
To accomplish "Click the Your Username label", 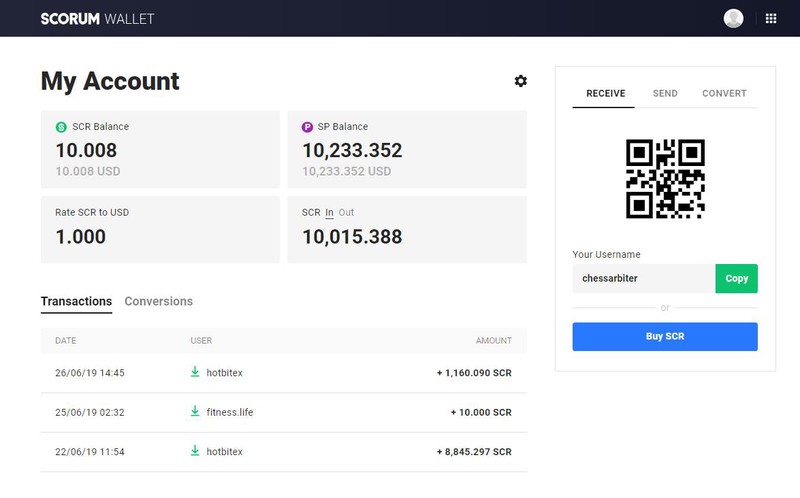I will (x=606, y=254).
